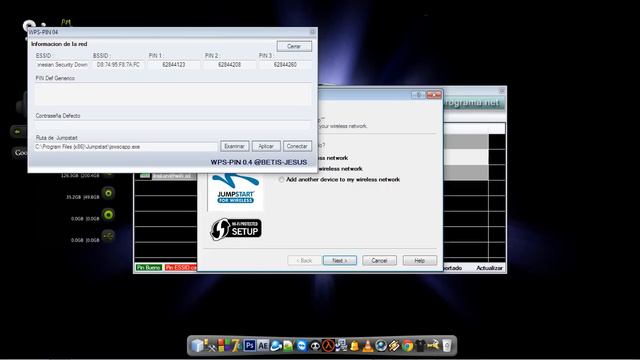640x360 pixels.
Task: Click the PIN 2 field 62844208
Action: coord(229,65)
